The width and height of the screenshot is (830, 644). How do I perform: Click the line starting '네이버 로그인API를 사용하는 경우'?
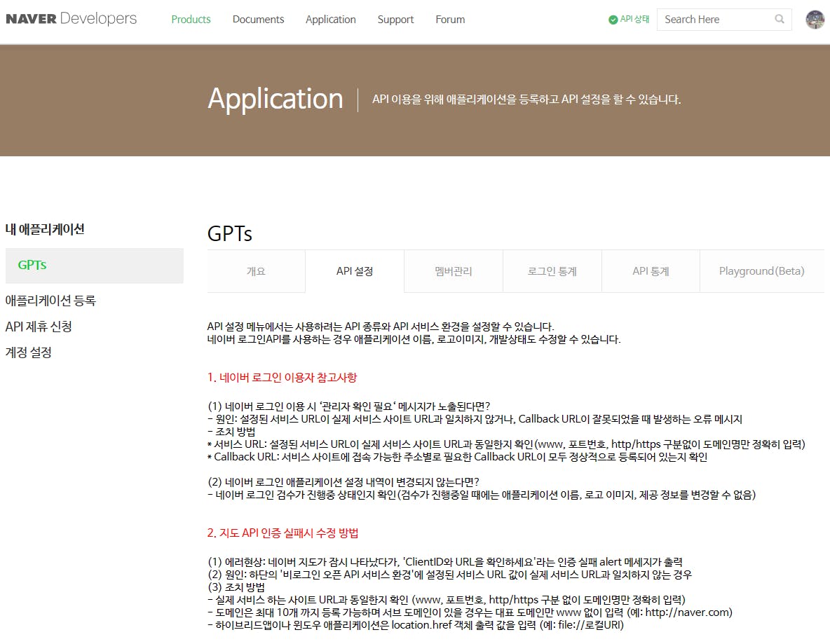tap(414, 339)
